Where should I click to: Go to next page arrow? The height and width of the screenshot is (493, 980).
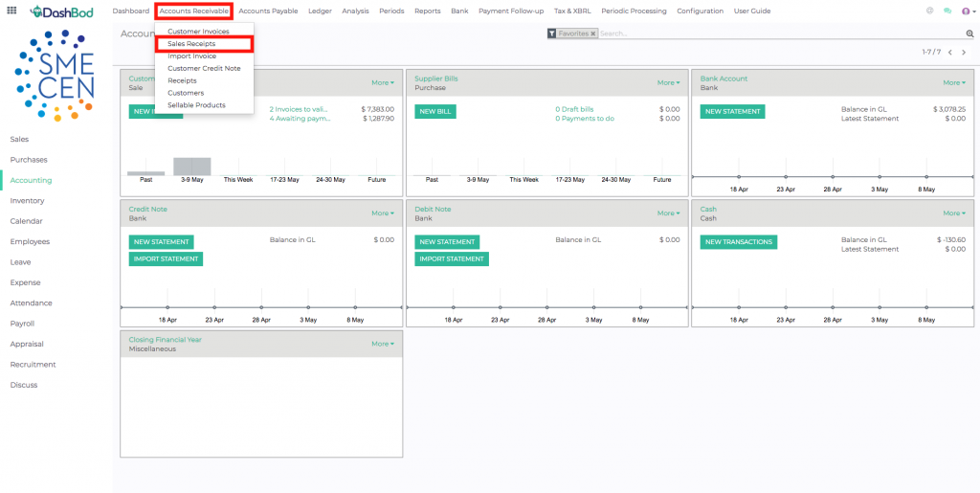964,53
